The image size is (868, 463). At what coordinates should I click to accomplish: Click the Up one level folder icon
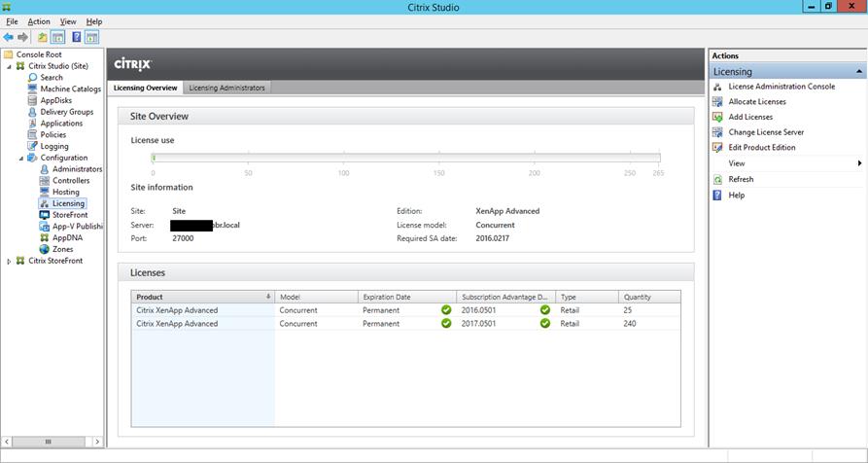pyautogui.click(x=43, y=37)
